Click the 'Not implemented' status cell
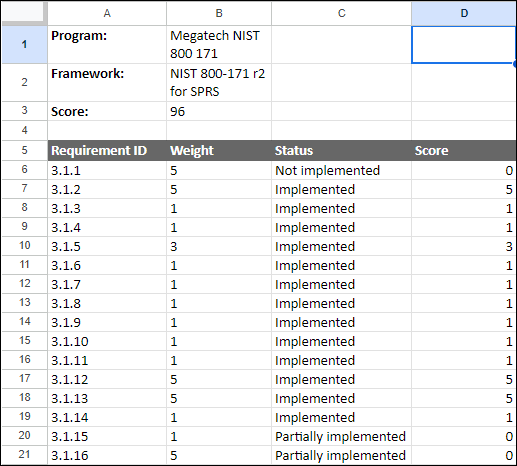Image resolution: width=517 pixels, height=466 pixels. point(341,170)
